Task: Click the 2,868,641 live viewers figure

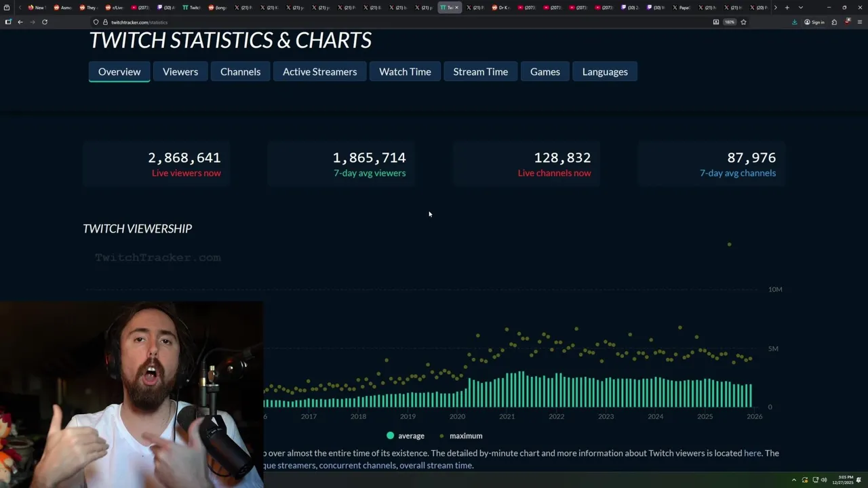Action: [x=184, y=158]
